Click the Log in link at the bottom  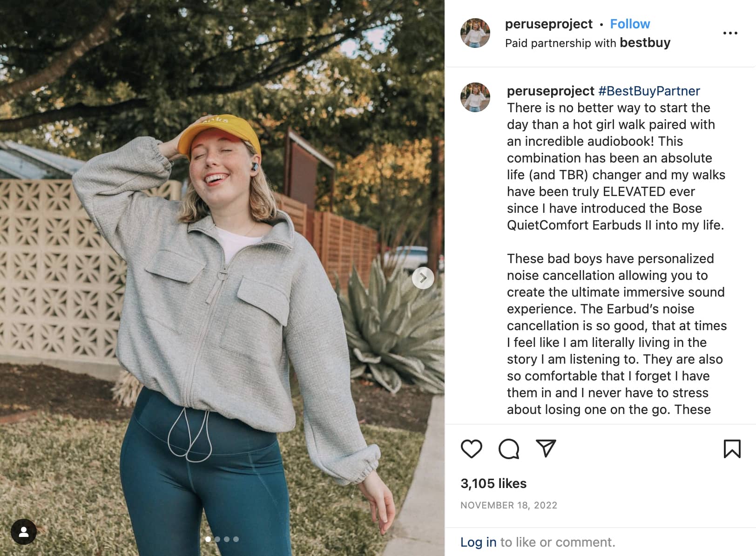[x=478, y=542]
